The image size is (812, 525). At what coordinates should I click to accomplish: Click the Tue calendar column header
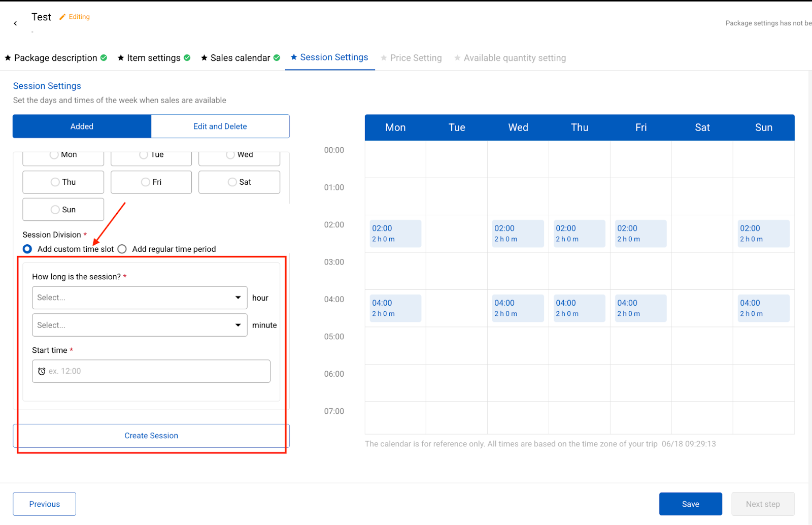point(457,127)
